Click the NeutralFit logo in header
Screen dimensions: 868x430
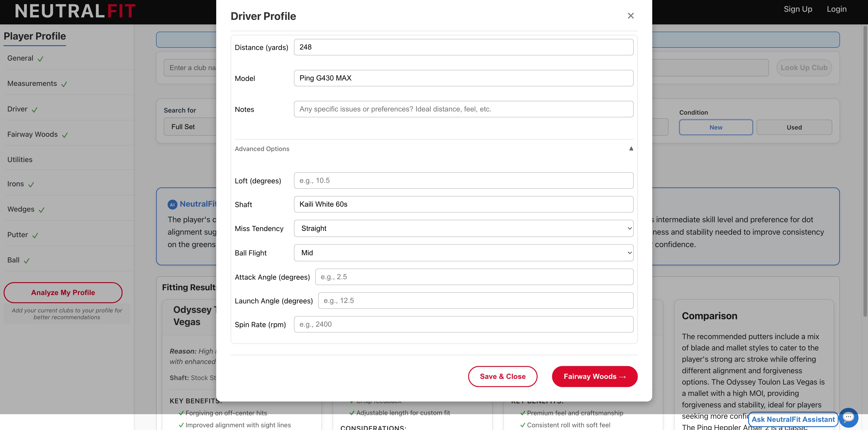tap(75, 11)
